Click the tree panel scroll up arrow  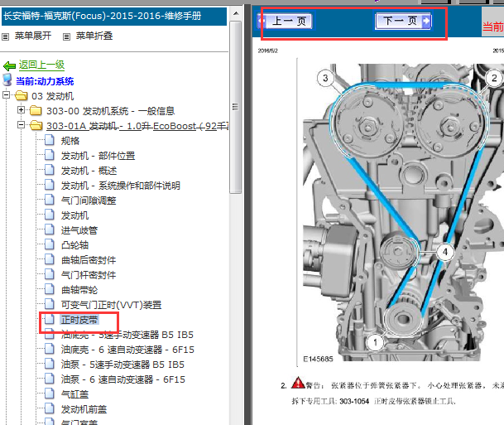coord(236,13)
